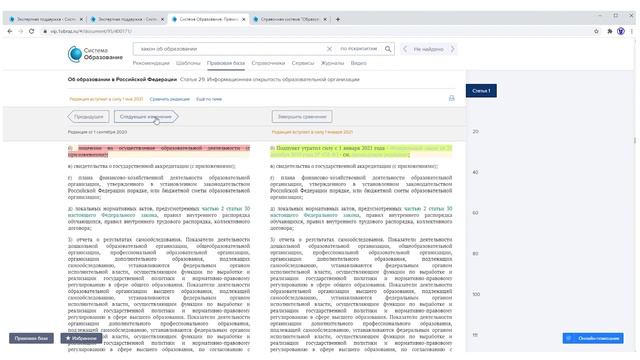Viewport: 640px width, 360px height.
Task: Click the Сравнить редакции link
Action: [169, 99]
